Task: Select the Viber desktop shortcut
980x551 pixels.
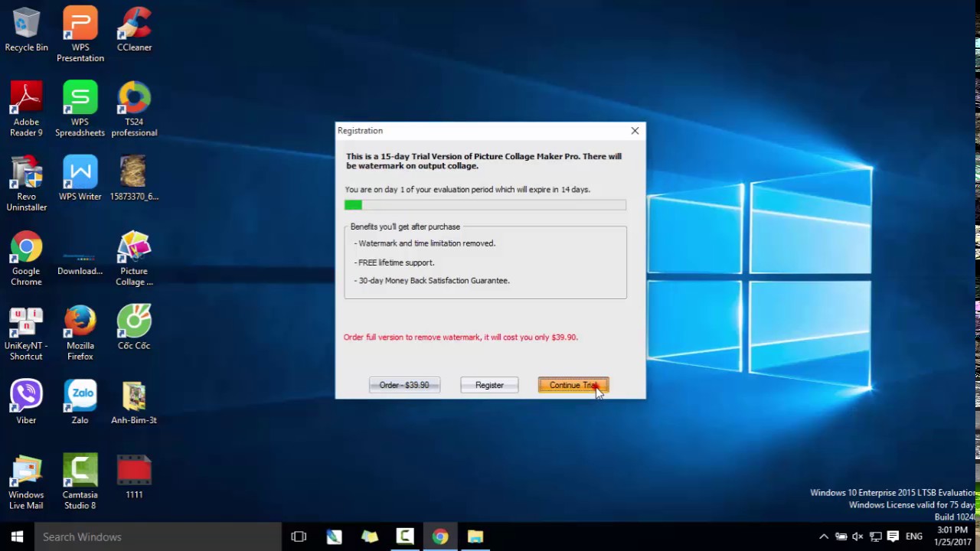Action: pos(26,403)
